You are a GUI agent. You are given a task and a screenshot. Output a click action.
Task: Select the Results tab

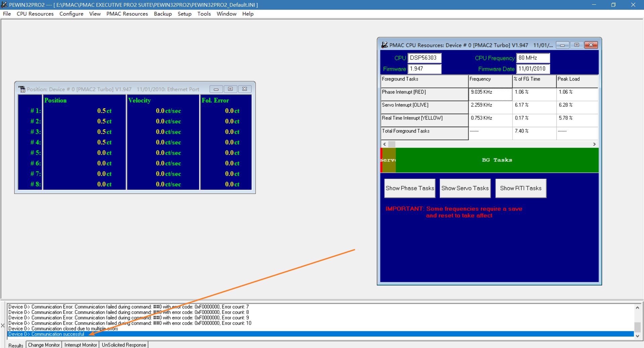(15, 346)
